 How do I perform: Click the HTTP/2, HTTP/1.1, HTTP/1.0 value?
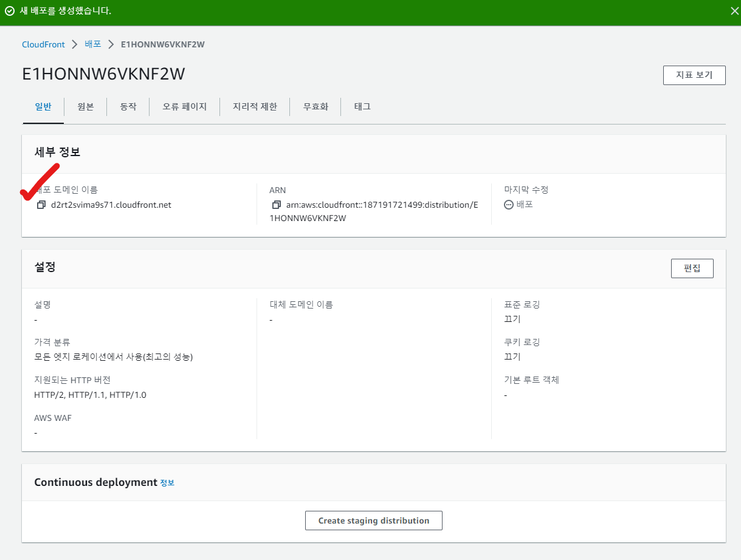click(90, 395)
